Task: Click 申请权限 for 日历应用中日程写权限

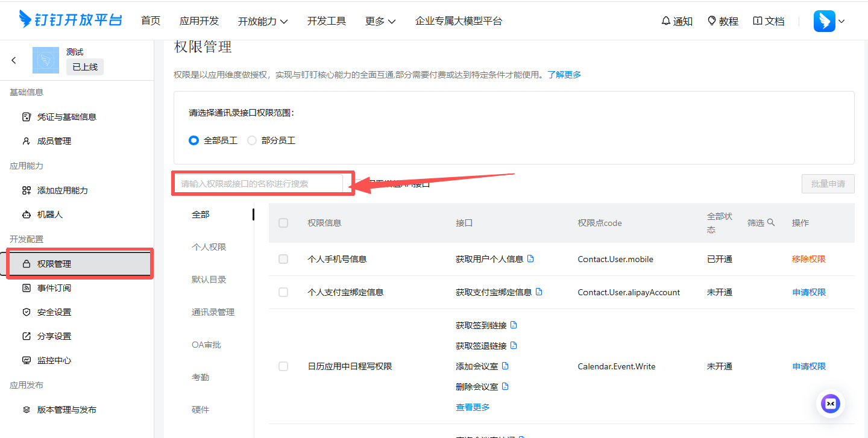Action: pyautogui.click(x=809, y=366)
